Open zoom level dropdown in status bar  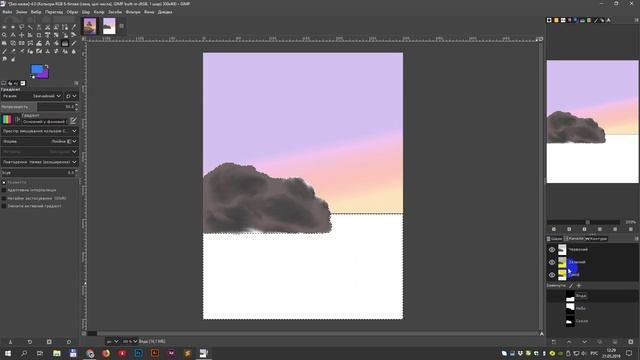pyautogui.click(x=130, y=341)
